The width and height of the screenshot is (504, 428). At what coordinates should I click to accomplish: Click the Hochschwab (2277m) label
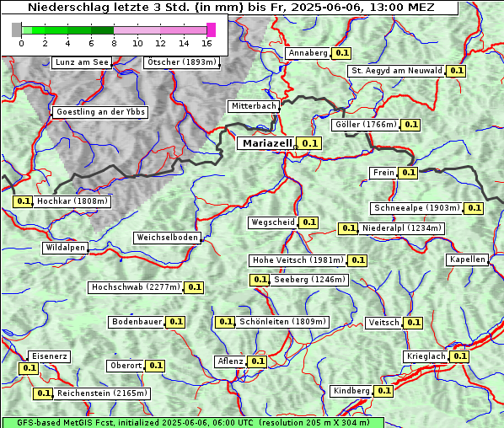click(136, 287)
